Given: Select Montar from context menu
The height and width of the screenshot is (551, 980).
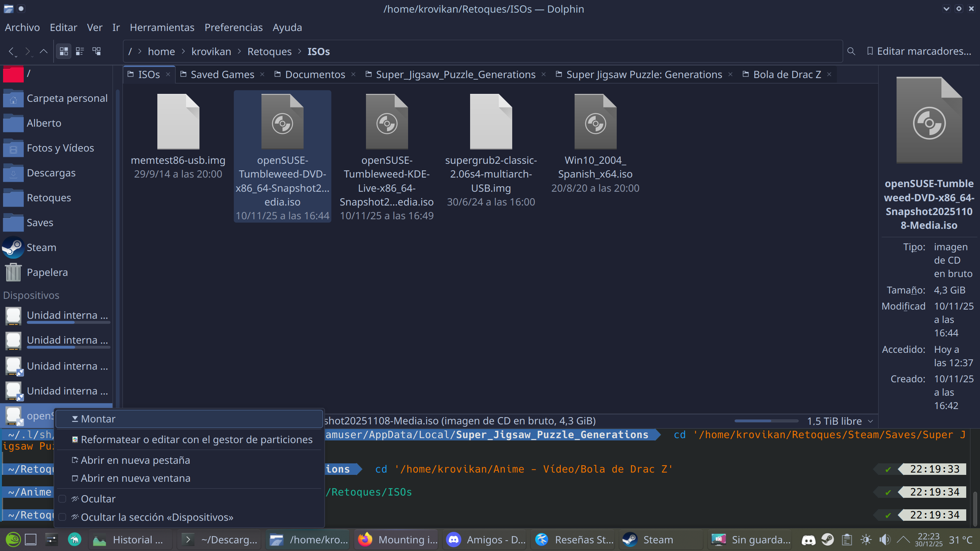Looking at the screenshot, I should point(98,419).
